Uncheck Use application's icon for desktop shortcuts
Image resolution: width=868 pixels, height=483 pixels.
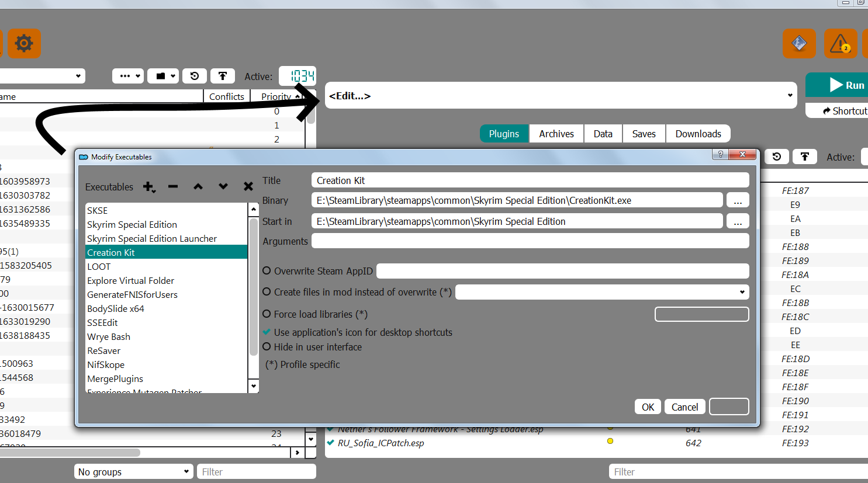[x=267, y=332]
